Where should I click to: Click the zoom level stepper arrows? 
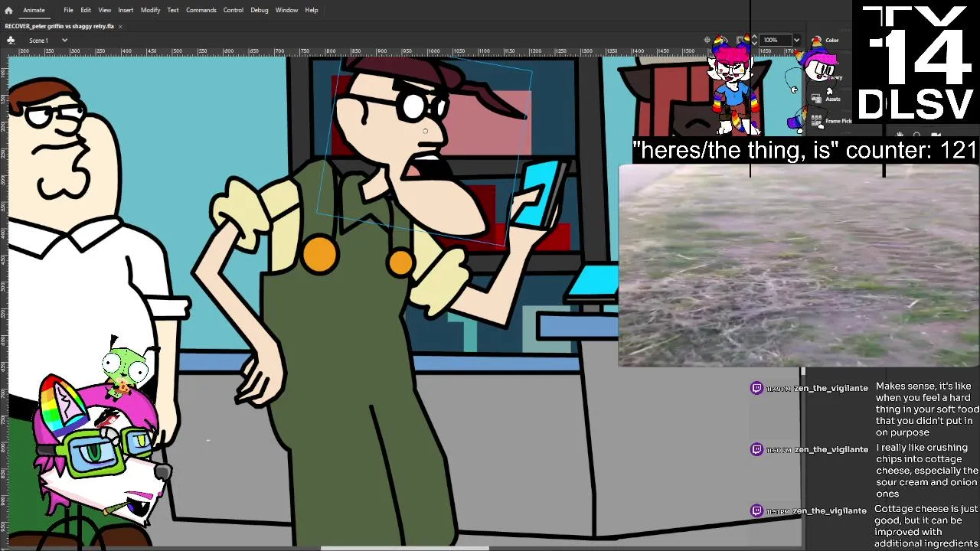click(x=754, y=40)
